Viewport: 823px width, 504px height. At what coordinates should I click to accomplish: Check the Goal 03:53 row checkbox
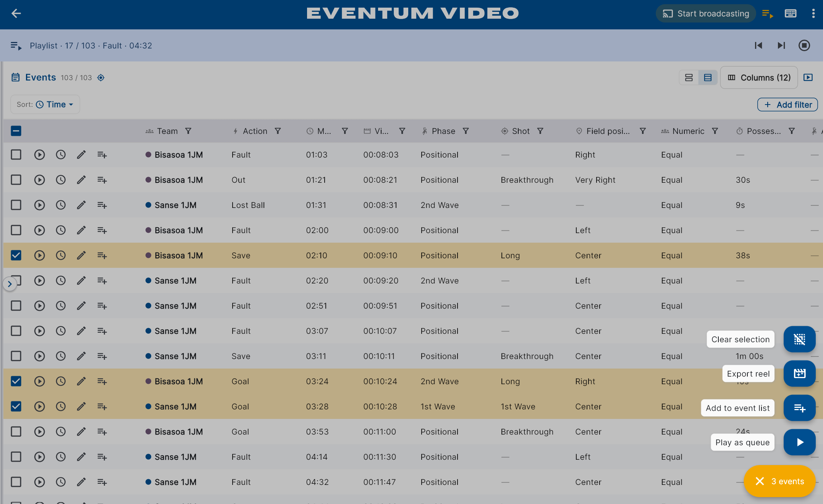point(16,432)
